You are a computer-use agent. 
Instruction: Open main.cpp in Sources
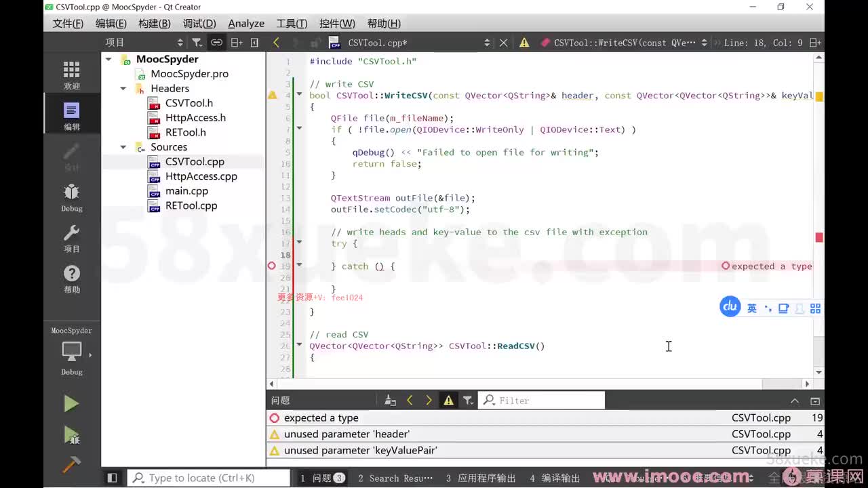point(186,190)
